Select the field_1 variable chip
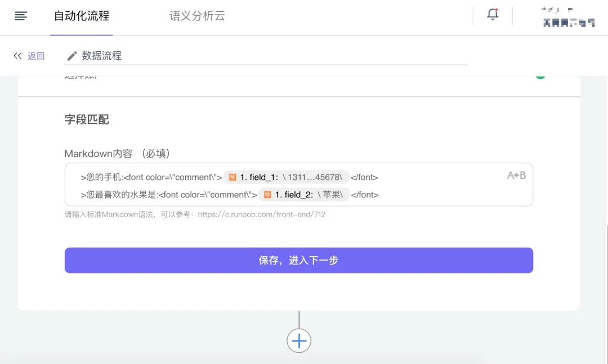 pyautogui.click(x=287, y=177)
